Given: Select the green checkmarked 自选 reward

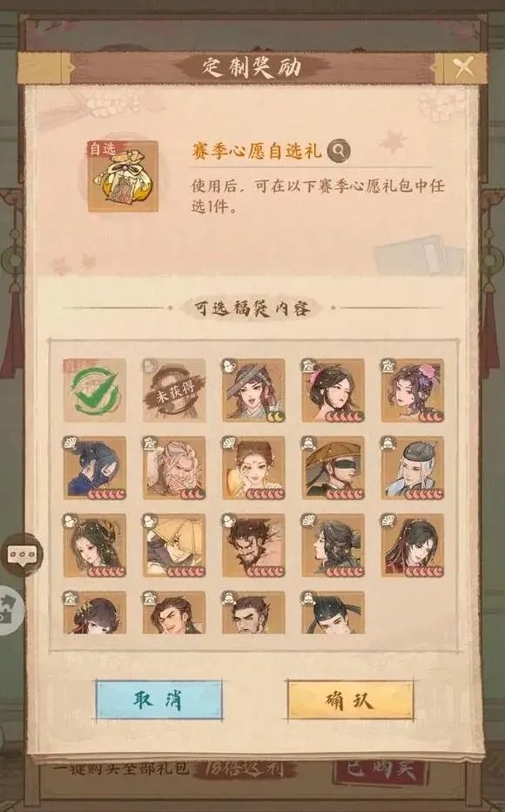Looking at the screenshot, I should click(x=95, y=390).
